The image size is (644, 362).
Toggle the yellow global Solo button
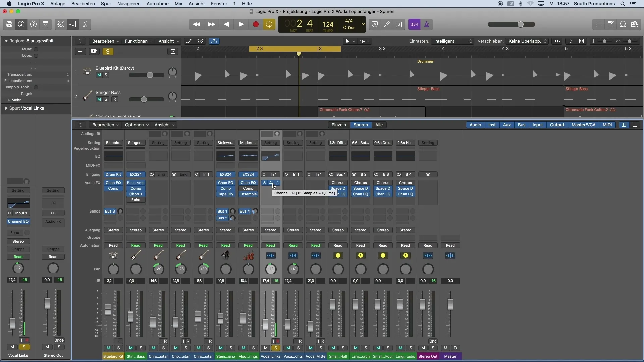pyautogui.click(x=108, y=51)
